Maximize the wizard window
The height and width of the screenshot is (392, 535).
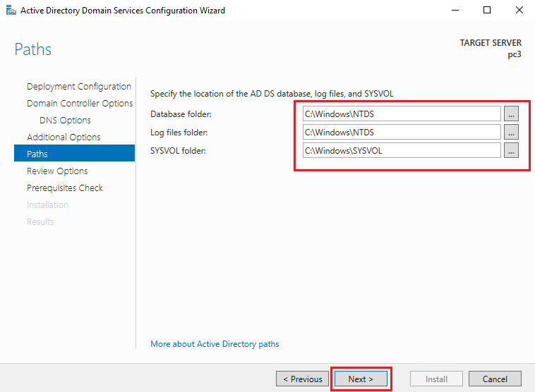[x=487, y=11]
